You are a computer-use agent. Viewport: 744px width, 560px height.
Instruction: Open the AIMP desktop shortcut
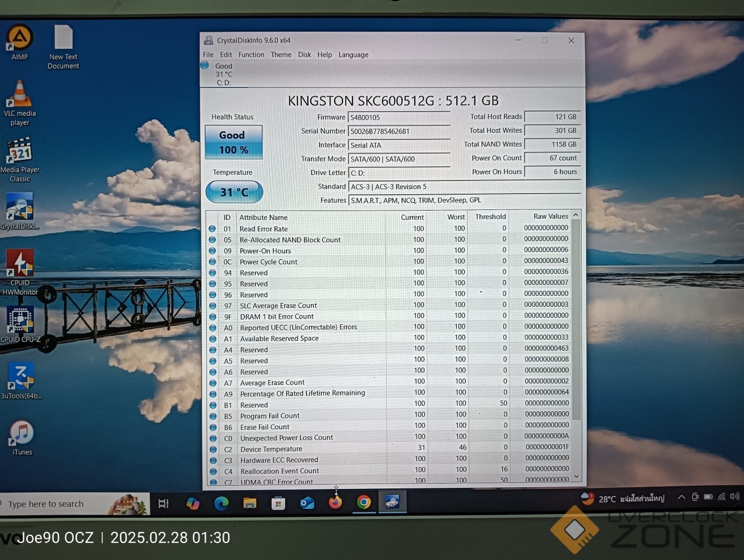pos(19,42)
